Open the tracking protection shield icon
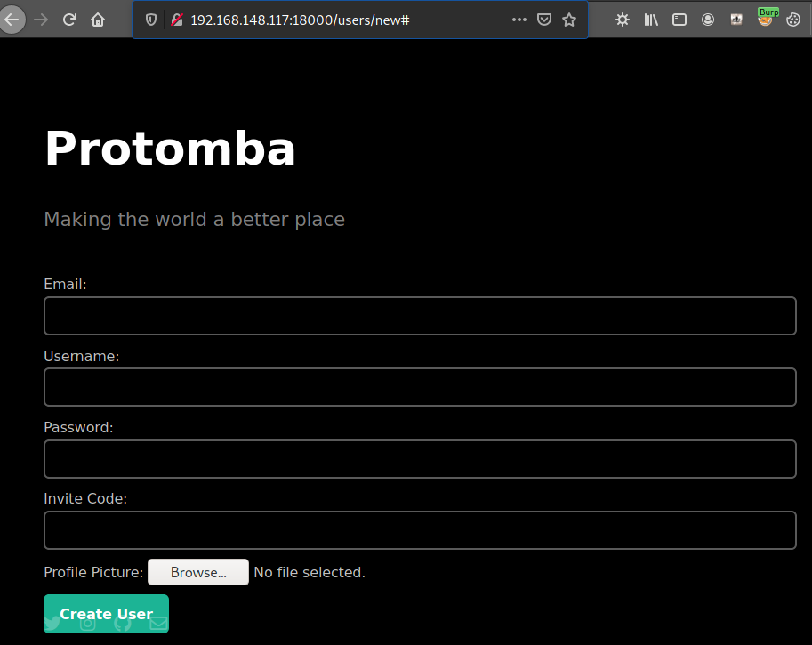The height and width of the screenshot is (645, 812). [x=150, y=20]
